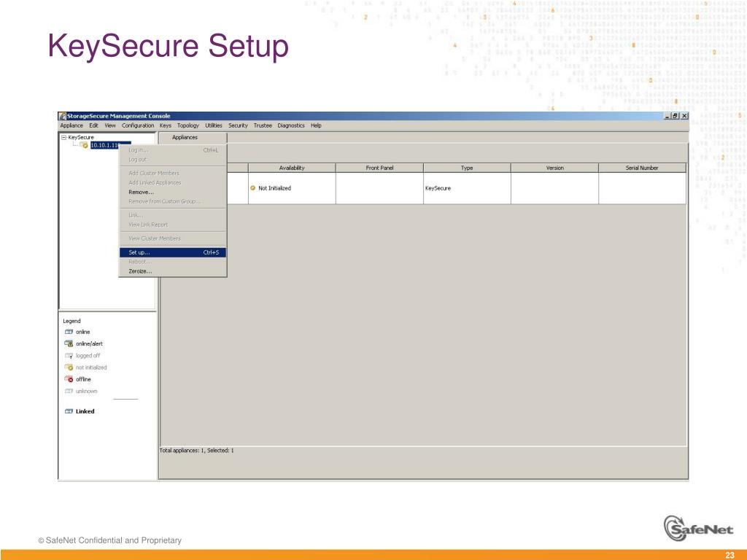Close the Management Console window
Viewport: 747px width, 560px height.
[684, 116]
